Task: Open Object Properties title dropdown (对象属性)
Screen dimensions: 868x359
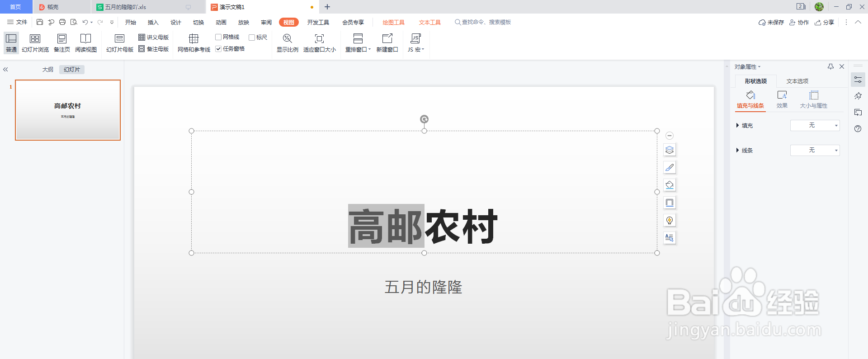Action: pos(747,67)
